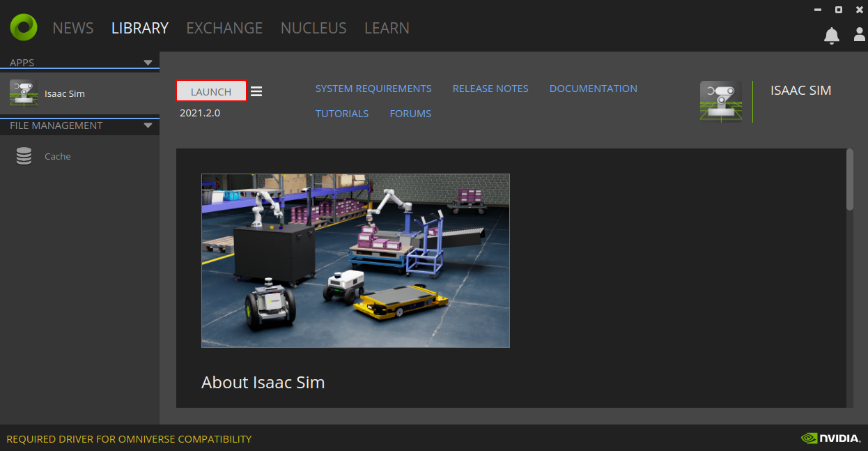Click the large Isaac Sim logo icon
This screenshot has width=868, height=451.
pyautogui.click(x=721, y=102)
